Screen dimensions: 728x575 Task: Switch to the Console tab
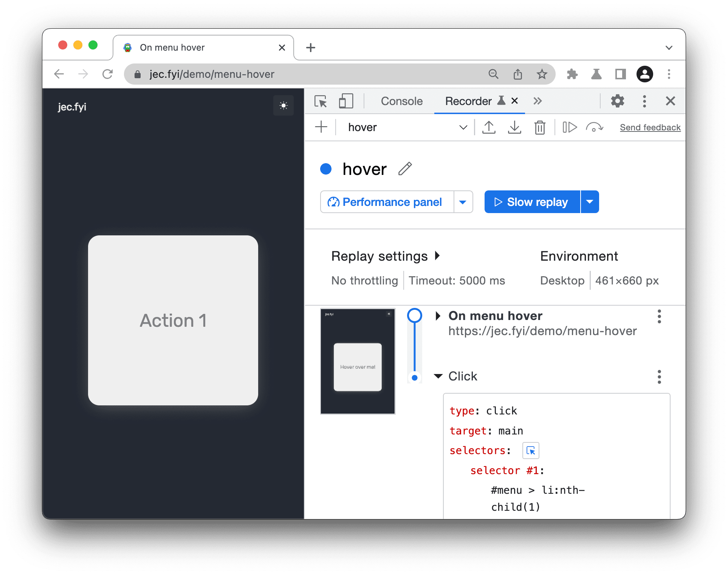pyautogui.click(x=401, y=102)
